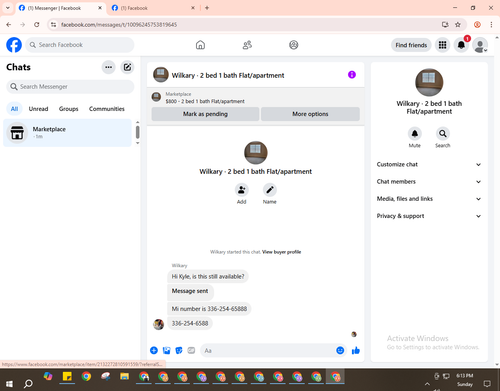Expand Privacy & support section
Screen dimensions: 500x391
429,216
